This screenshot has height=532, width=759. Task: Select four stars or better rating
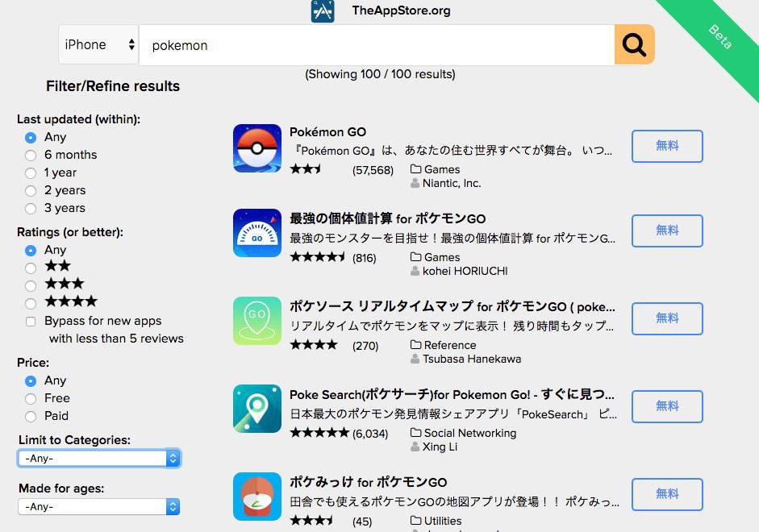point(31,303)
